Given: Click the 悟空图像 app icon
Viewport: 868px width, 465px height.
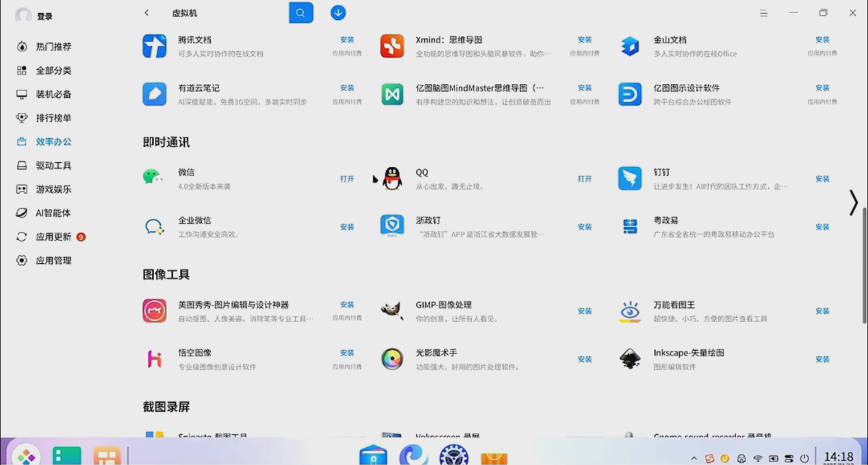Looking at the screenshot, I should [155, 358].
